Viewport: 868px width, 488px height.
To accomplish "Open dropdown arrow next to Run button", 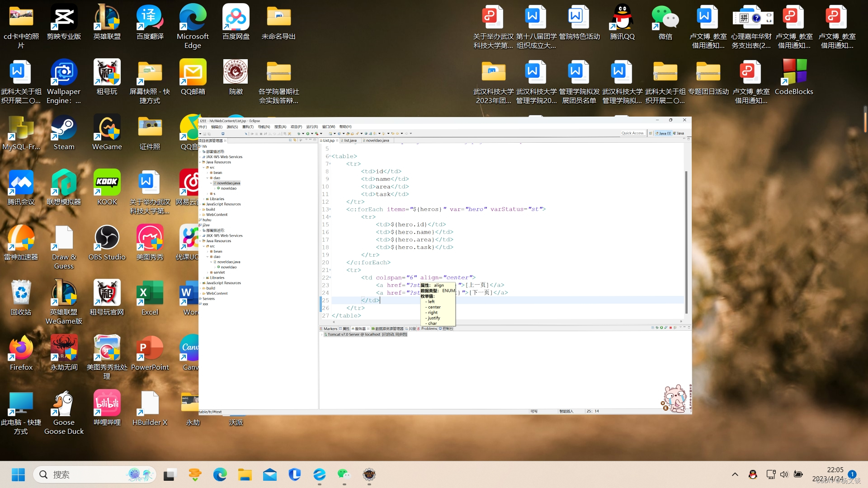I will click(312, 134).
